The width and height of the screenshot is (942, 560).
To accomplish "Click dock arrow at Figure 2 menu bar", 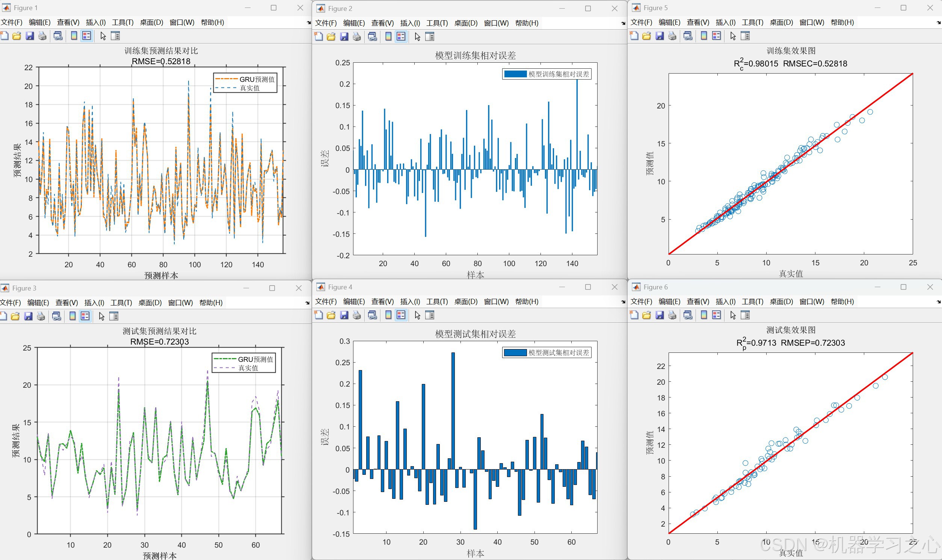I will (x=623, y=24).
